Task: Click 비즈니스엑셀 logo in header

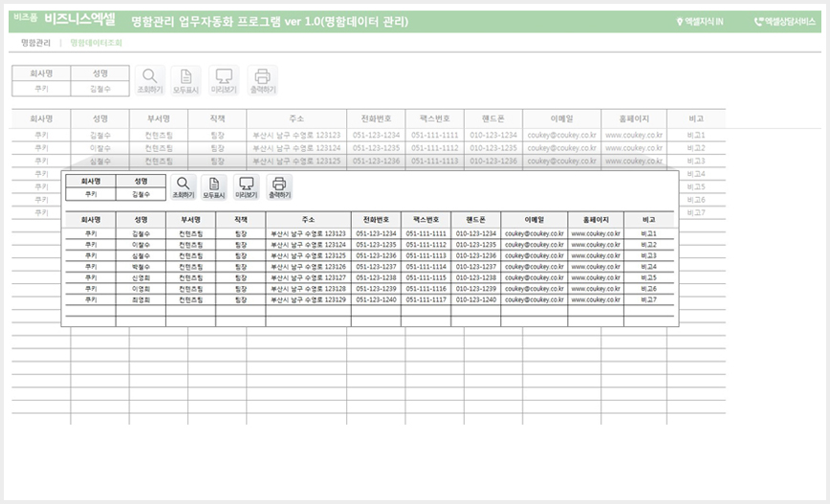Action: pyautogui.click(x=79, y=19)
